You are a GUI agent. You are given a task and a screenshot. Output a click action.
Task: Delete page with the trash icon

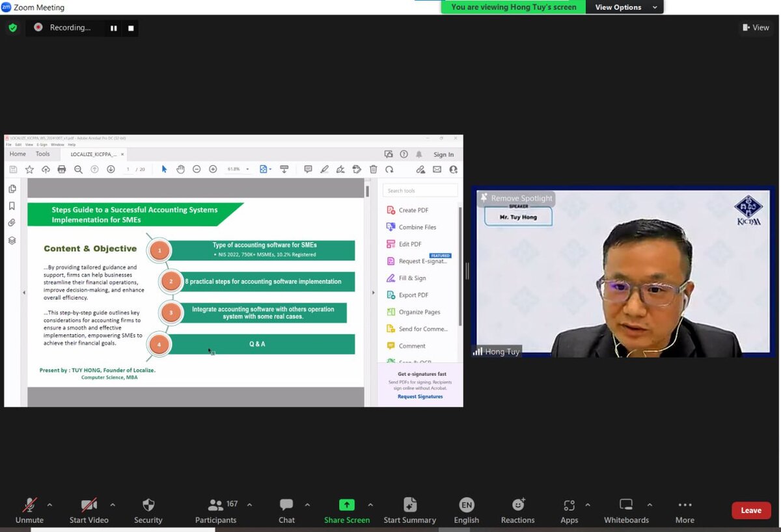[373, 169]
